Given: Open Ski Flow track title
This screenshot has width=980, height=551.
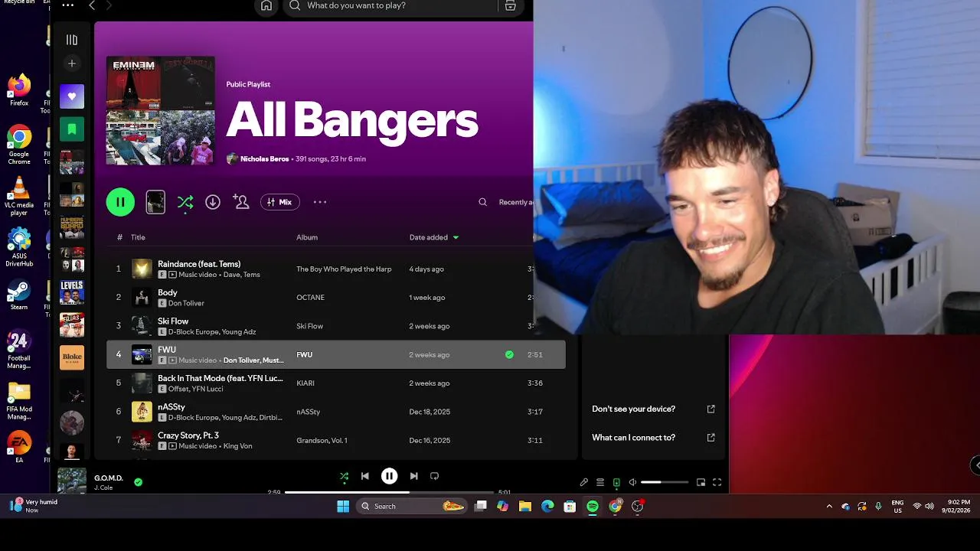Looking at the screenshot, I should pos(173,321).
